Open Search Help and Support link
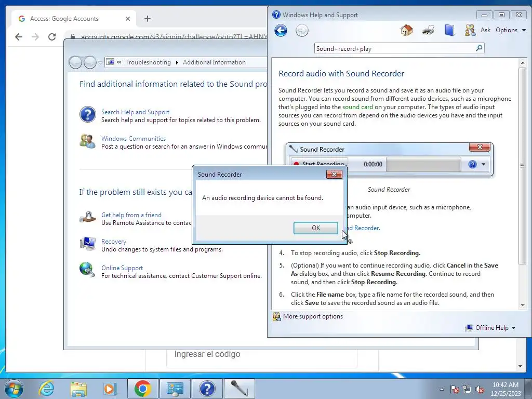This screenshot has width=532, height=399. click(135, 112)
